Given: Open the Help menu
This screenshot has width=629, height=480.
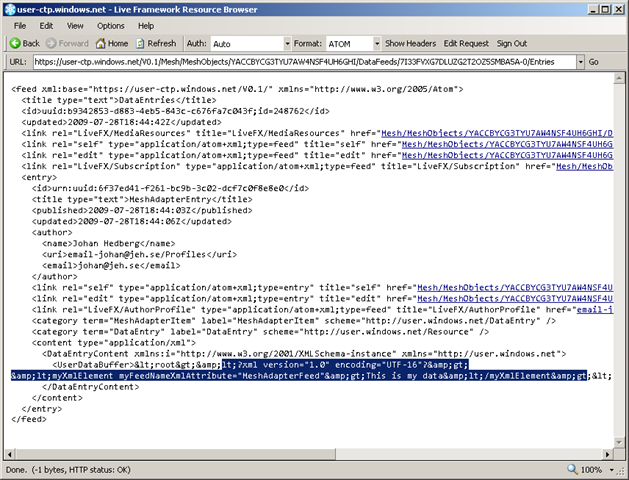Looking at the screenshot, I should pos(146,25).
